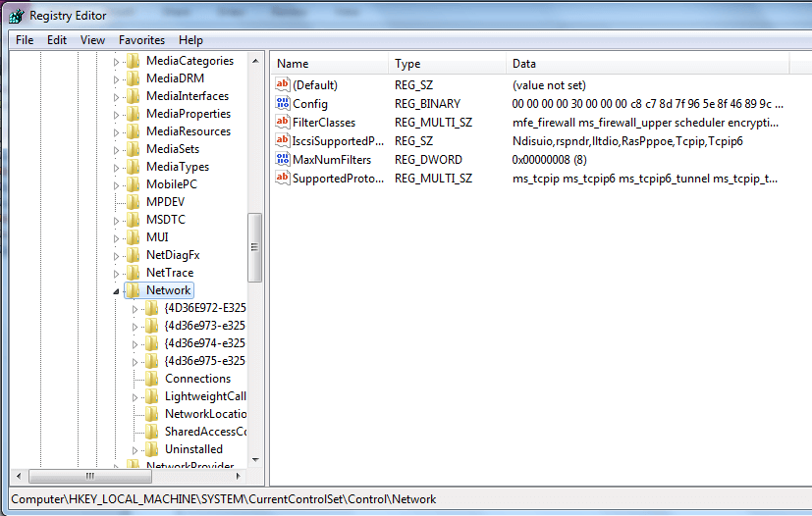This screenshot has width=812, height=516.
Task: Open the Help menu
Action: click(190, 40)
